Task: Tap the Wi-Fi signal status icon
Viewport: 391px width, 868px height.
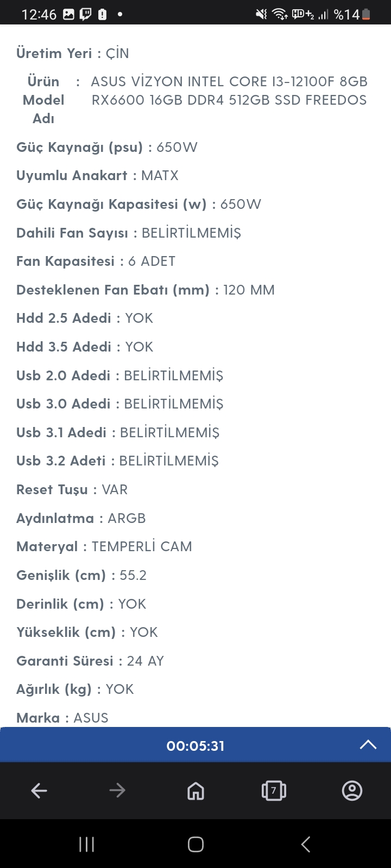Action: click(280, 14)
